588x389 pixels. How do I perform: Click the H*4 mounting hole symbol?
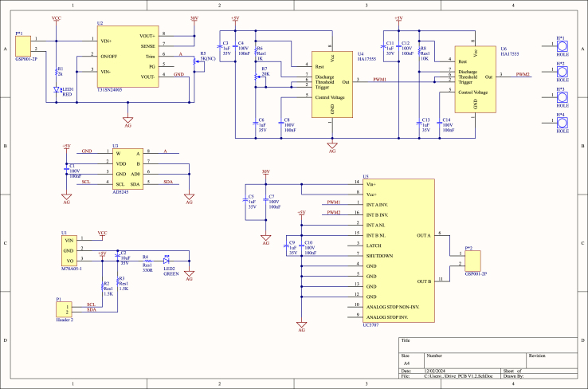[x=563, y=123]
